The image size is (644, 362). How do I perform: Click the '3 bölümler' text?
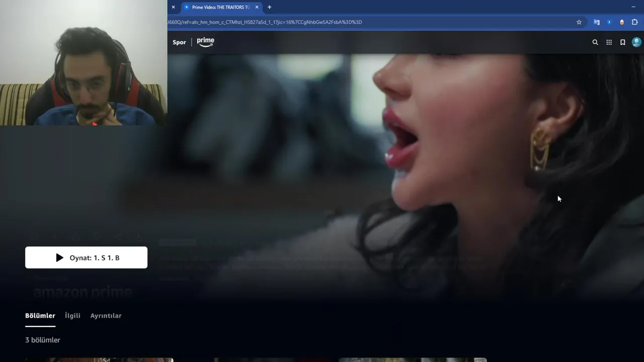point(43,340)
